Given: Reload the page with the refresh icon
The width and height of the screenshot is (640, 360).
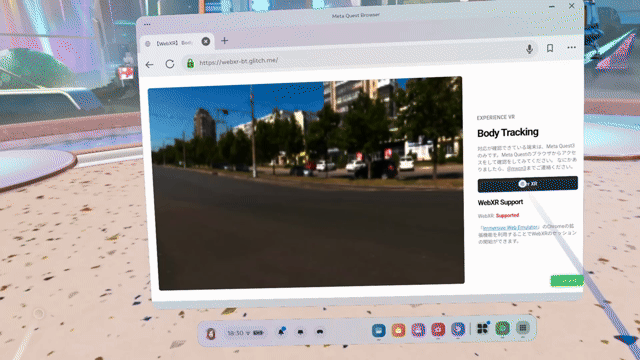Looking at the screenshot, I should (x=170, y=64).
